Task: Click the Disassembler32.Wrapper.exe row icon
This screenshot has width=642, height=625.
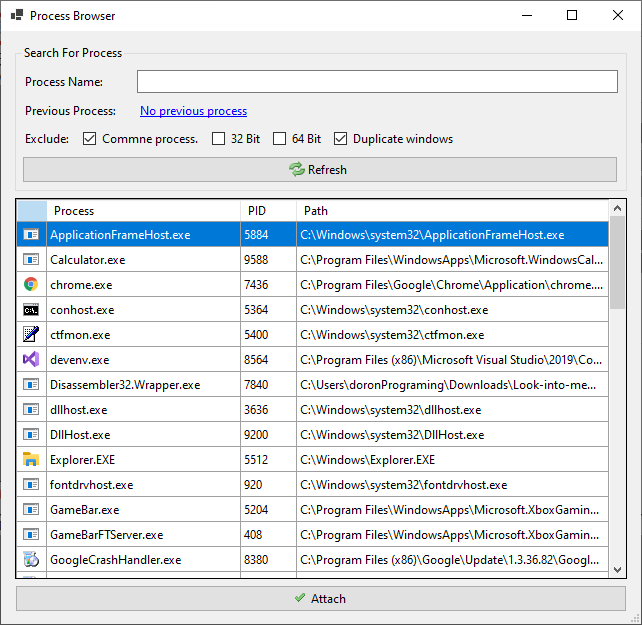Action: (x=31, y=385)
